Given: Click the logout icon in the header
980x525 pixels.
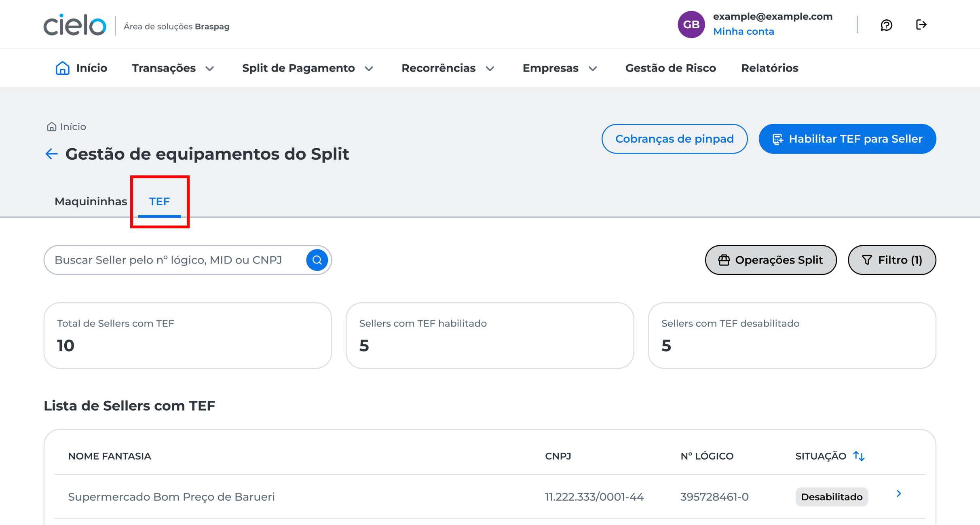Looking at the screenshot, I should [921, 25].
